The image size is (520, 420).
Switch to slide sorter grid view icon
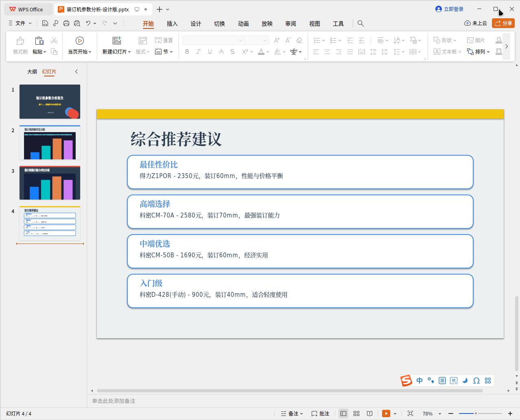[x=356, y=413]
